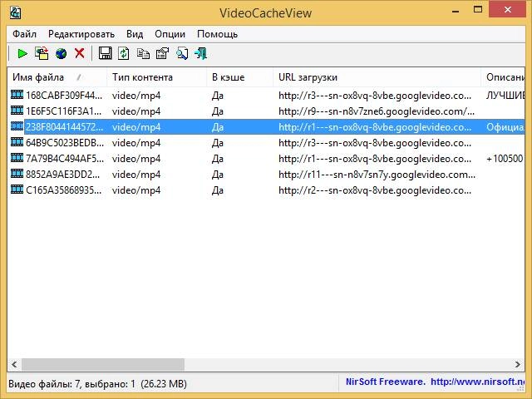Click film icon of row 64B9C5023BEDB

click(x=17, y=142)
